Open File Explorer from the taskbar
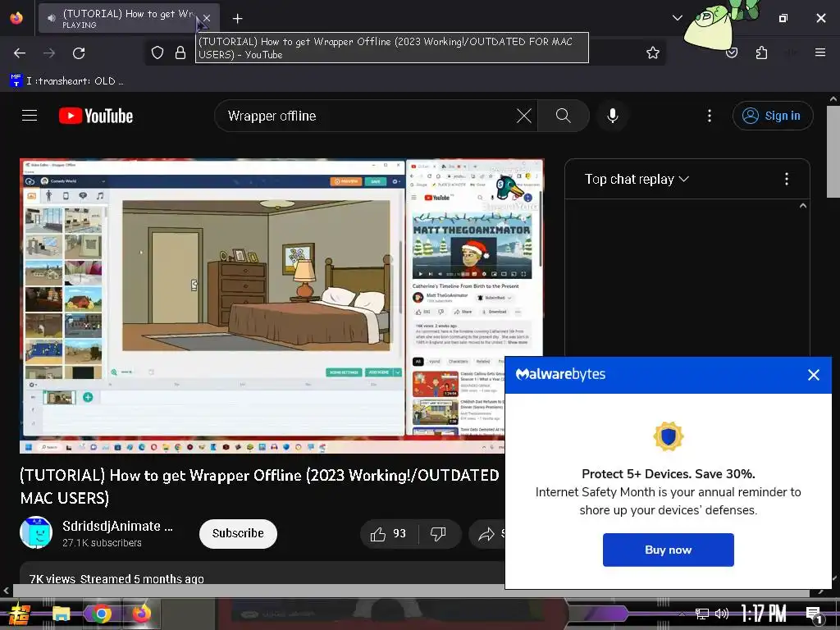Image resolution: width=840 pixels, height=630 pixels. 61,614
